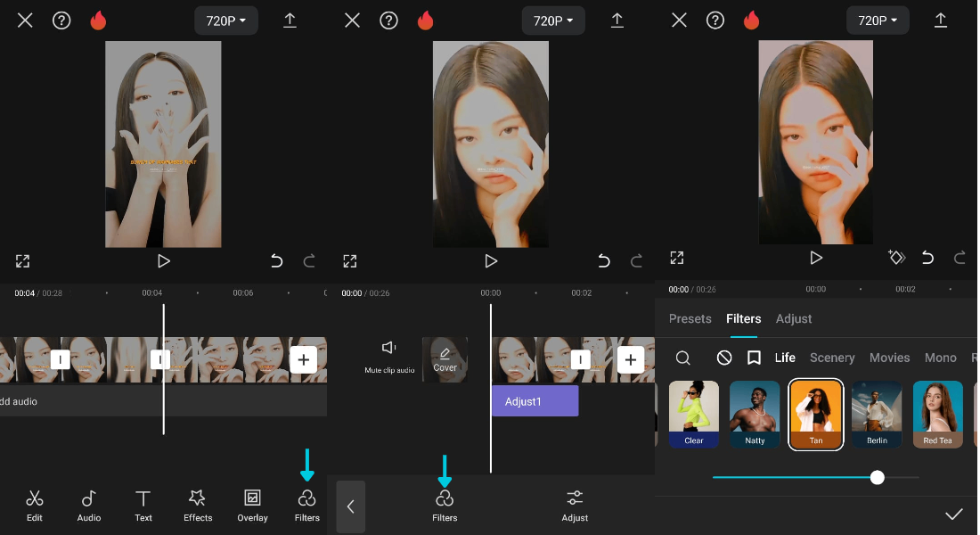
Task: Export video from the middle screen
Action: (x=617, y=20)
